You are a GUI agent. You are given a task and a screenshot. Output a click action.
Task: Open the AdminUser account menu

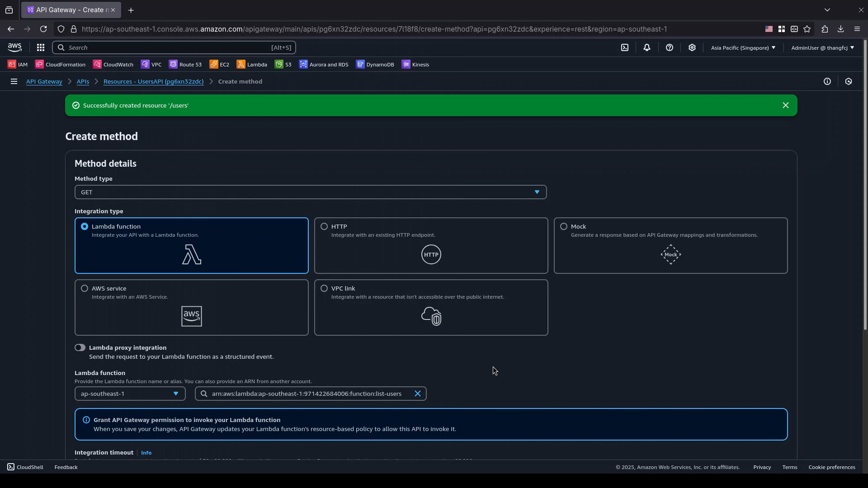[x=822, y=47]
